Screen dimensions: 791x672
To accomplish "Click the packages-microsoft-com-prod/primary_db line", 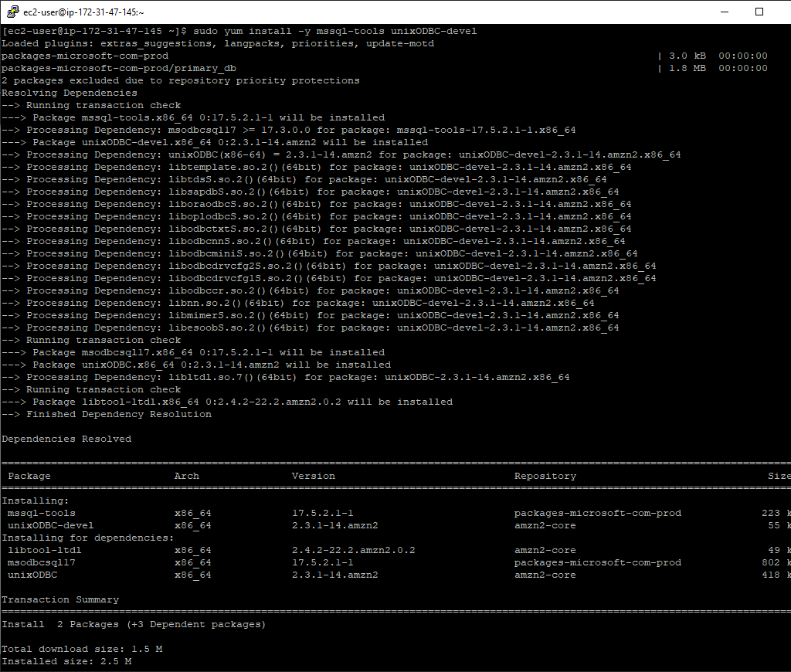I will coord(119,68).
